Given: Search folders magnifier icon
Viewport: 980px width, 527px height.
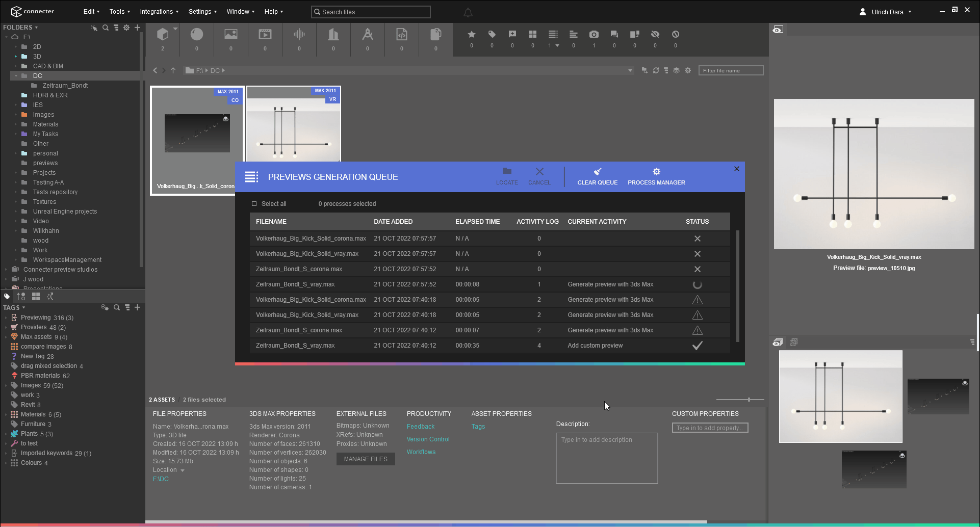Looking at the screenshot, I should pyautogui.click(x=106, y=28).
